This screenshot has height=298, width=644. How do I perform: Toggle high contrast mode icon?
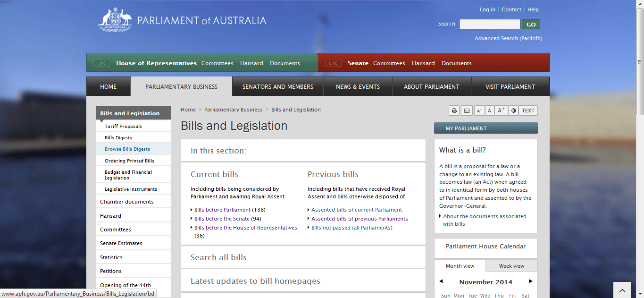coord(513,111)
